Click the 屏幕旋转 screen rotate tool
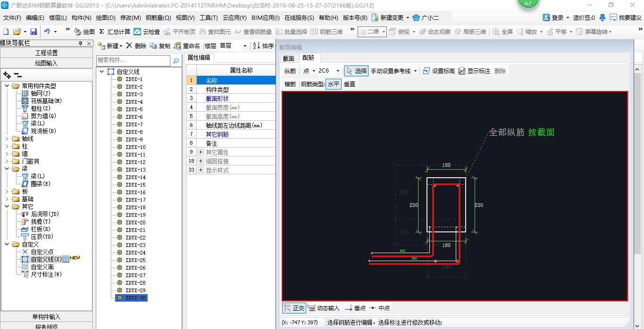The image size is (644, 329). point(593,32)
